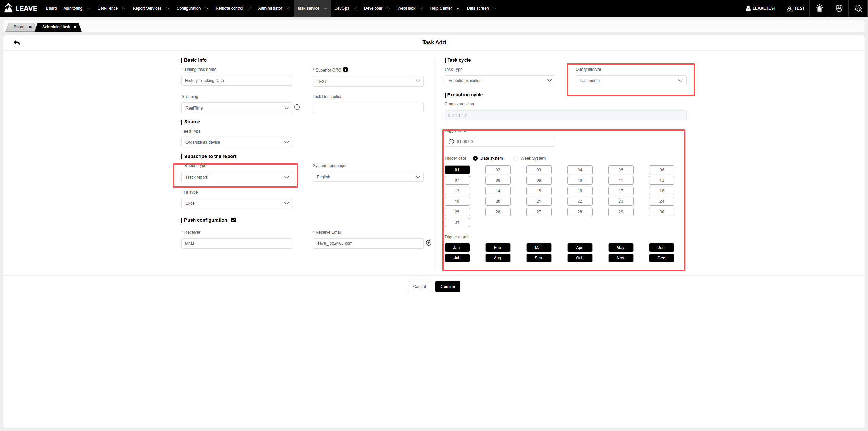Click the Confirm button

[448, 287]
